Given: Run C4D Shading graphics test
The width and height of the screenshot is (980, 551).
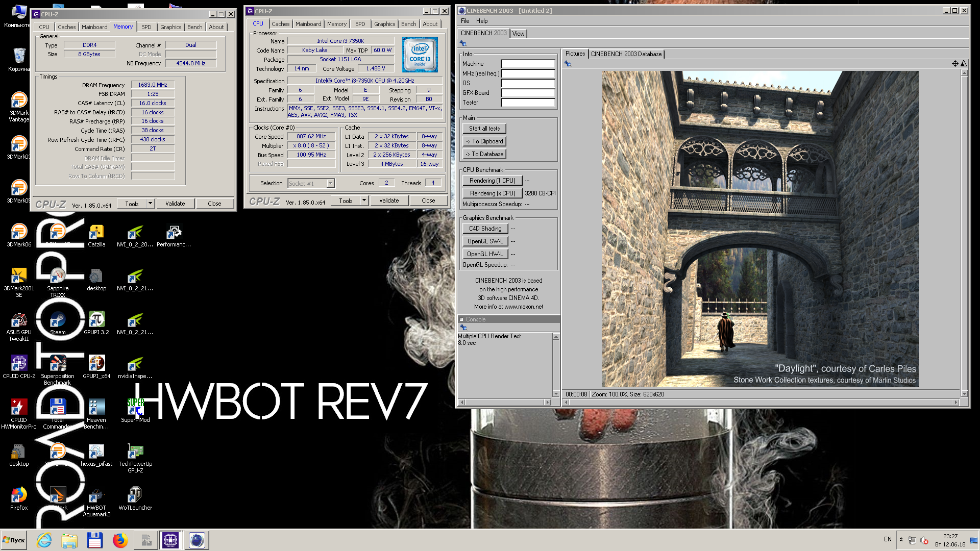Looking at the screenshot, I should click(x=485, y=229).
